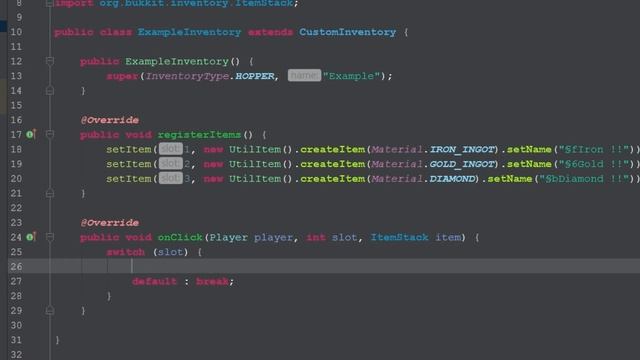This screenshot has width=640, height=360.
Task: Click line number 10 in the gutter
Action: pos(16,32)
